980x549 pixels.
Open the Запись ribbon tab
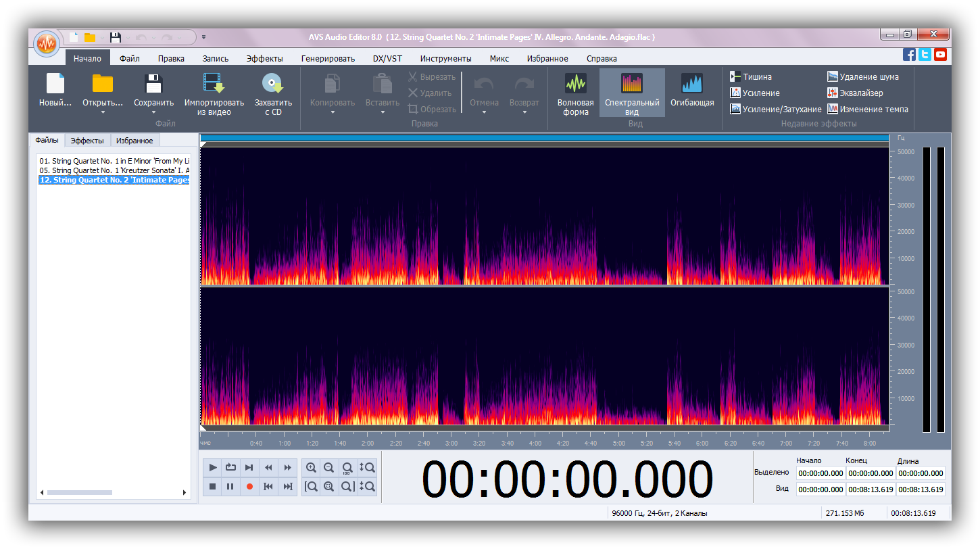tap(216, 59)
